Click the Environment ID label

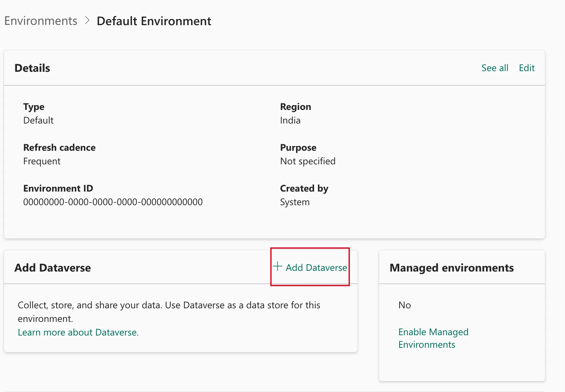(x=58, y=189)
